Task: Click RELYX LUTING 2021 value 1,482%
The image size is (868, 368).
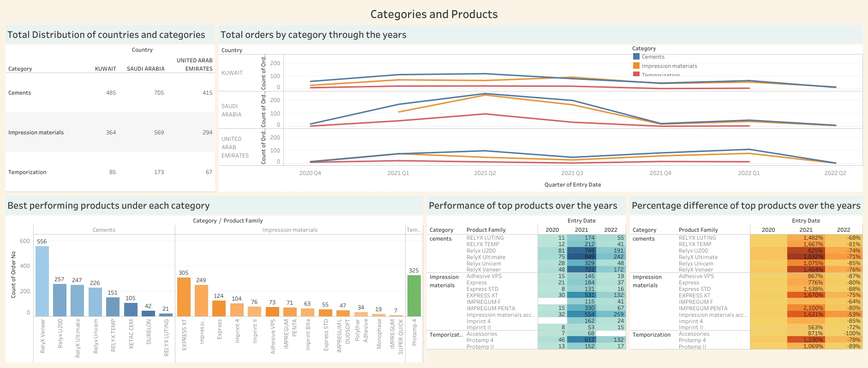Action: tap(806, 238)
